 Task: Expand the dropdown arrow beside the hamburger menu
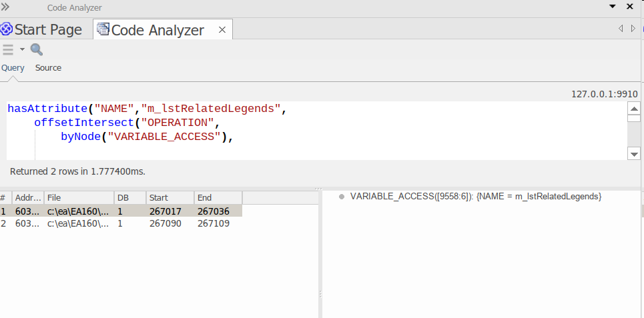22,49
